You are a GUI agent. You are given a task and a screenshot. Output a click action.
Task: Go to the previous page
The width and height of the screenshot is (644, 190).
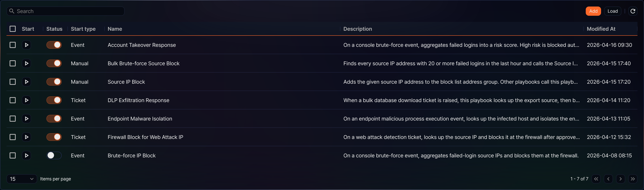pyautogui.click(x=608, y=179)
